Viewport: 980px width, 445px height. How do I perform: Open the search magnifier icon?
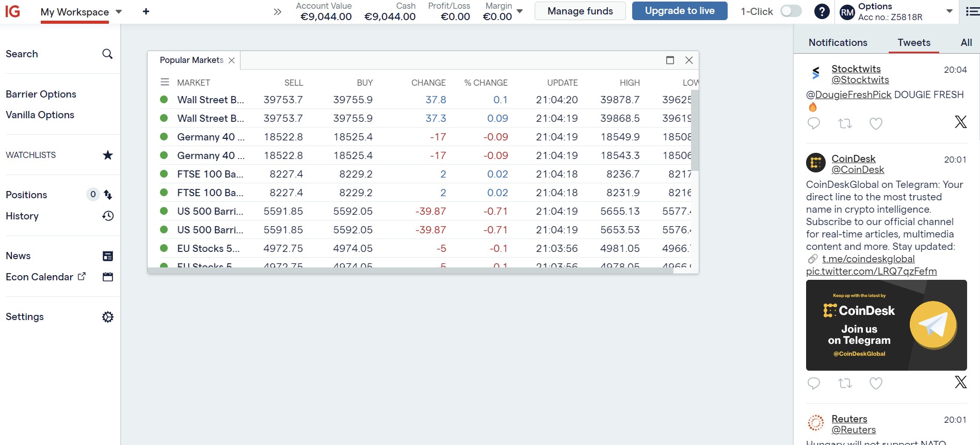(107, 54)
